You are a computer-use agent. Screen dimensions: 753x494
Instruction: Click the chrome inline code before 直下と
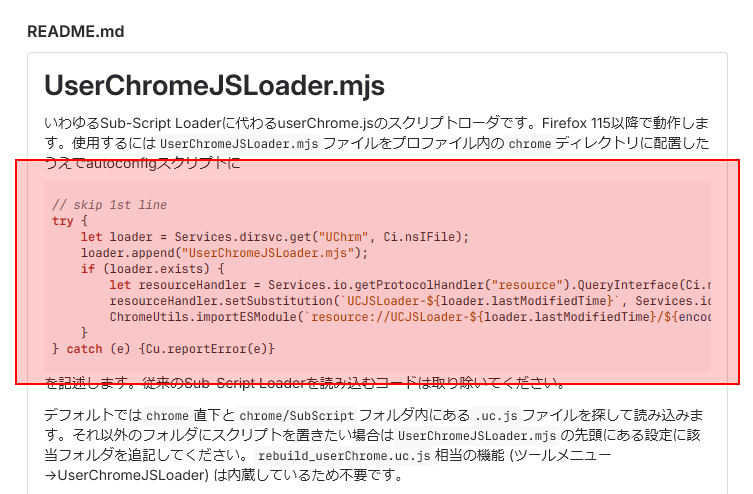click(x=167, y=415)
